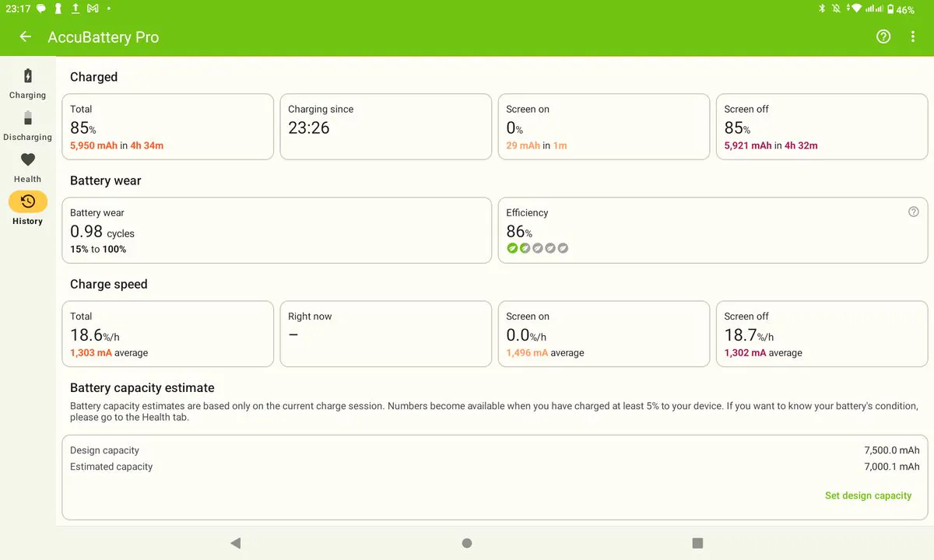The height and width of the screenshot is (560, 934).
Task: Tap the Android back navigation triangle
Action: coord(236,543)
